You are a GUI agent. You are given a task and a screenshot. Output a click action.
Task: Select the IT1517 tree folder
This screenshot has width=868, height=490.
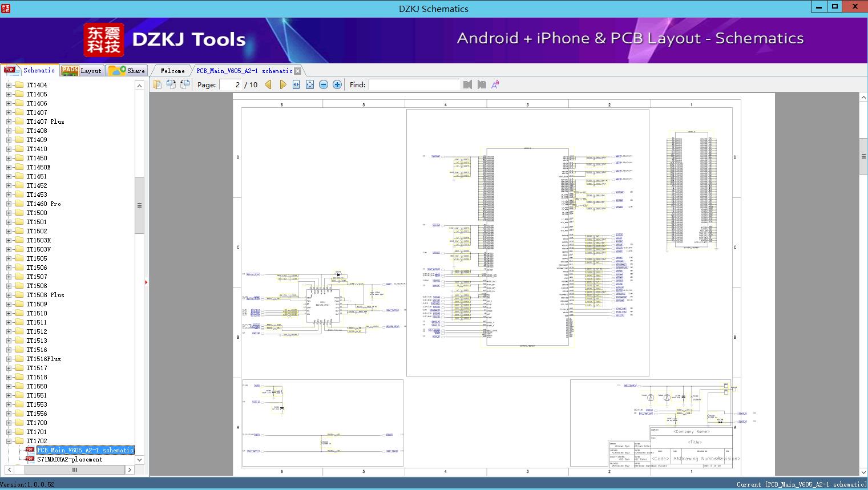[x=37, y=368]
